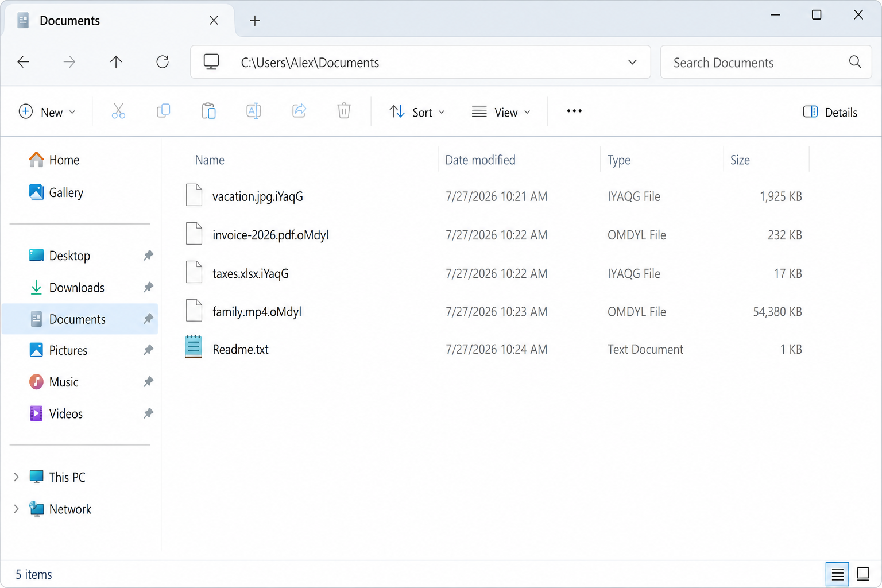Viewport: 882px width, 588px height.
Task: Switch to large thumbnails view layout
Action: click(863, 574)
